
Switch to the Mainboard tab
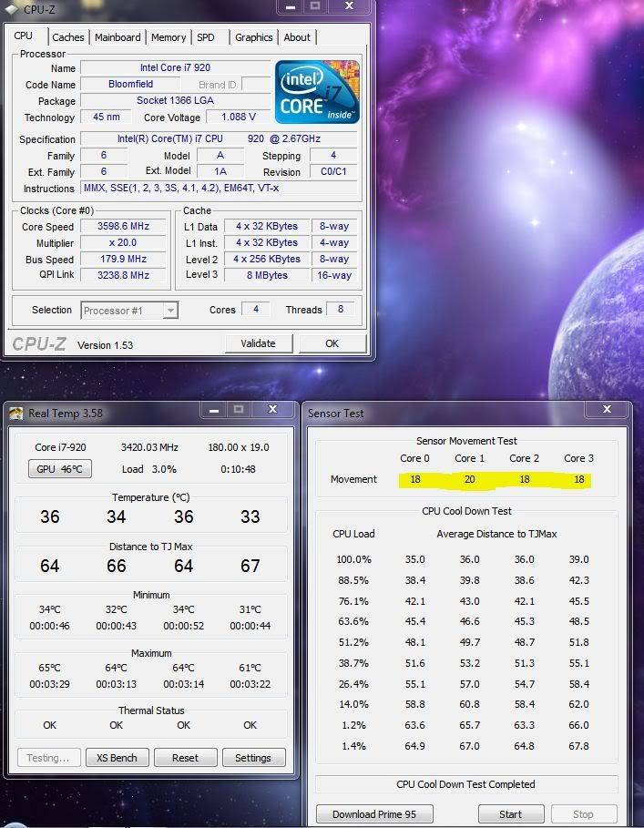click(x=118, y=37)
